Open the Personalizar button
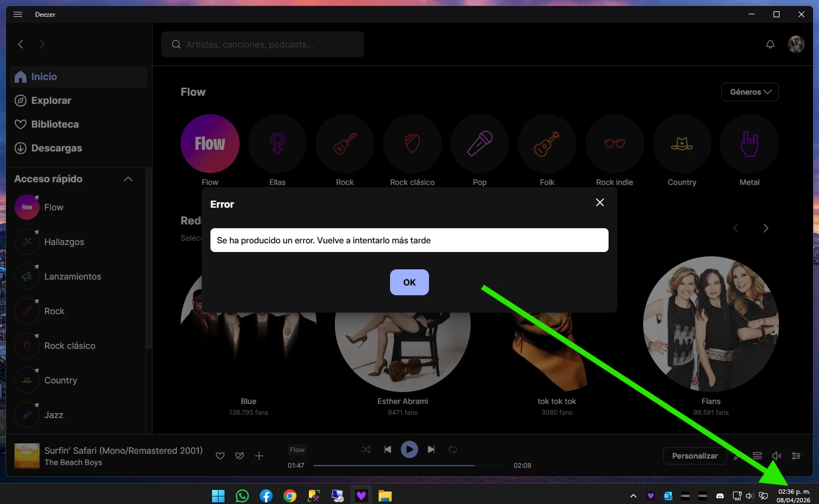This screenshot has height=504, width=819. [695, 456]
